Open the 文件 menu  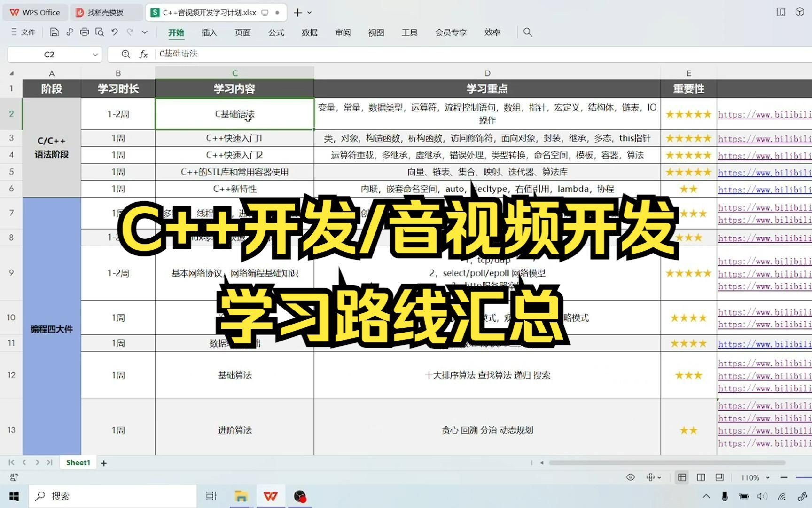pos(23,32)
